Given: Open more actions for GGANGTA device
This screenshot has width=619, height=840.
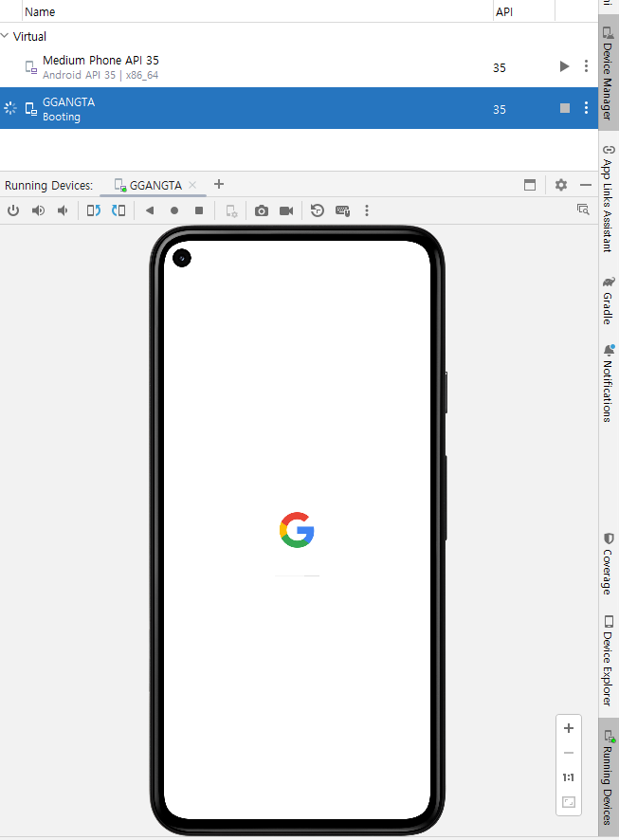Looking at the screenshot, I should pos(587,108).
